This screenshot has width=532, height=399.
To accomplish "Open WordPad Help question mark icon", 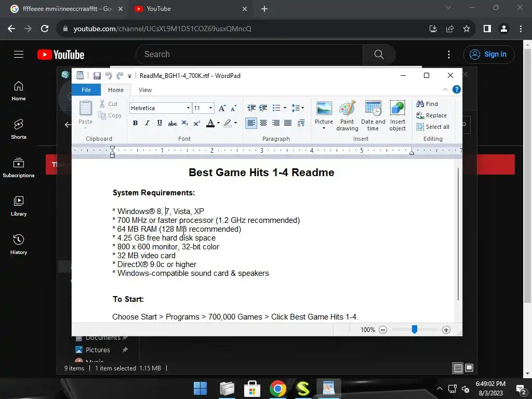I will 457,89.
